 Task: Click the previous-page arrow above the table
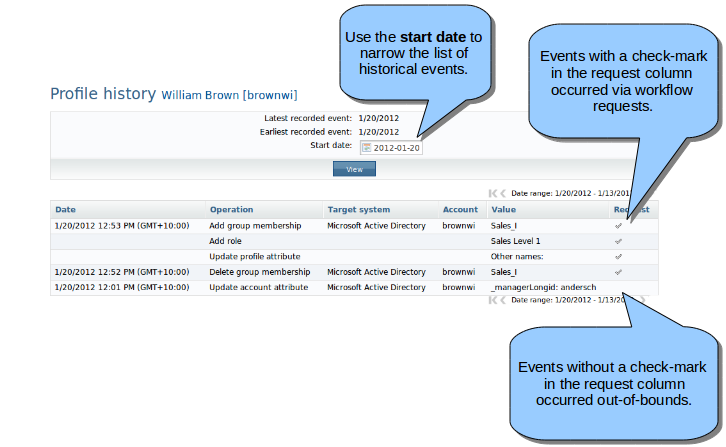tap(503, 193)
